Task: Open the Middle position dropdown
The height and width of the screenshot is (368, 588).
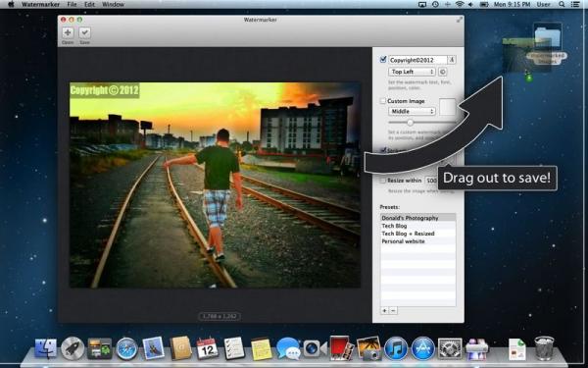Action: click(x=412, y=111)
